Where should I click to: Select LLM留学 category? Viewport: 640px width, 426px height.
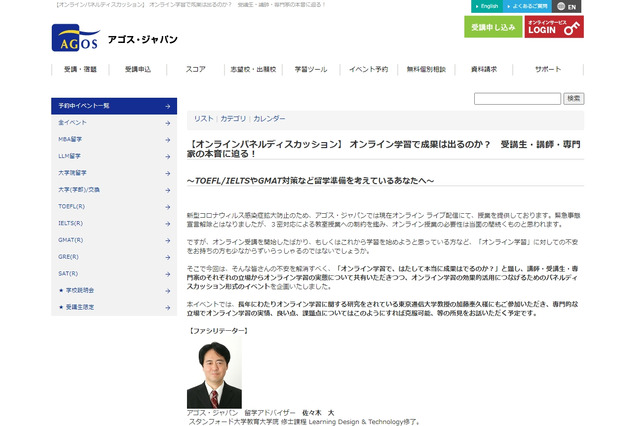tap(114, 156)
